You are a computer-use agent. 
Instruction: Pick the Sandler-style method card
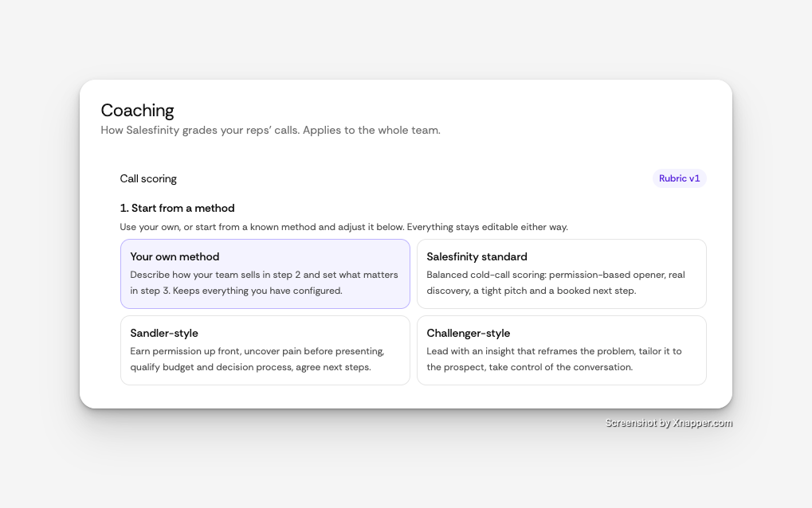265,350
